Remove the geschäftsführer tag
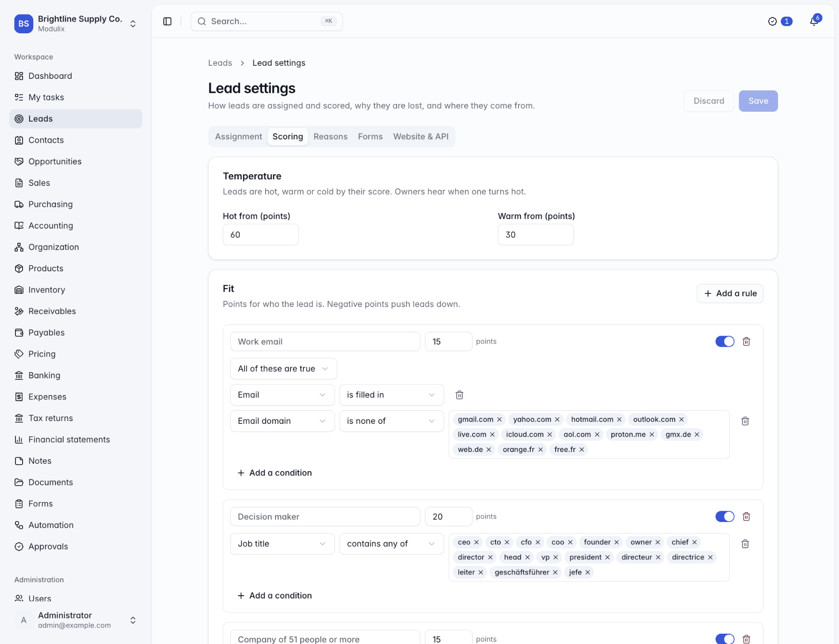 (555, 572)
